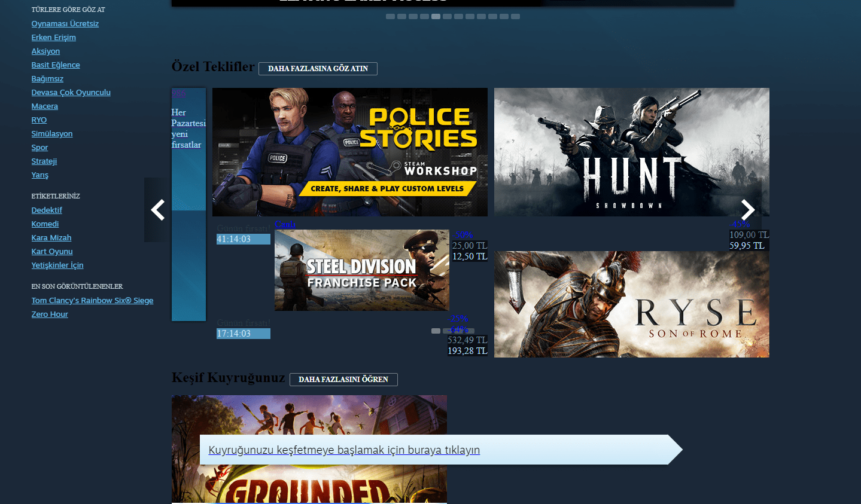
Task: Open the RYO genre link
Action: pyautogui.click(x=39, y=120)
